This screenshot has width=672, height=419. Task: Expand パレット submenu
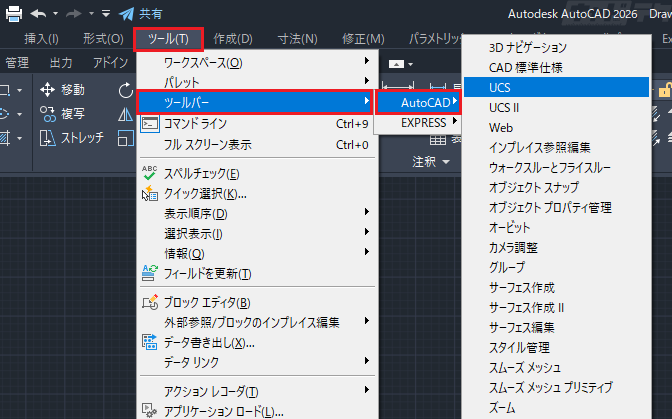click(258, 82)
